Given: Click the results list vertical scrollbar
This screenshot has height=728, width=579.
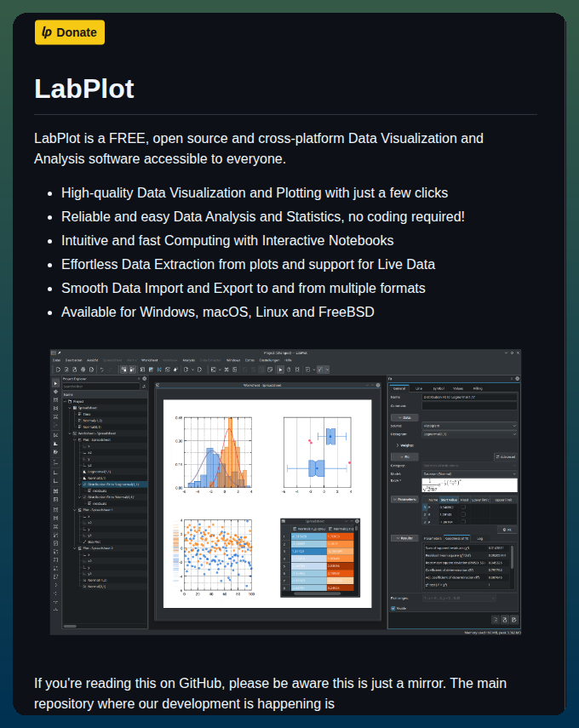Looking at the screenshot, I should 512,557.
